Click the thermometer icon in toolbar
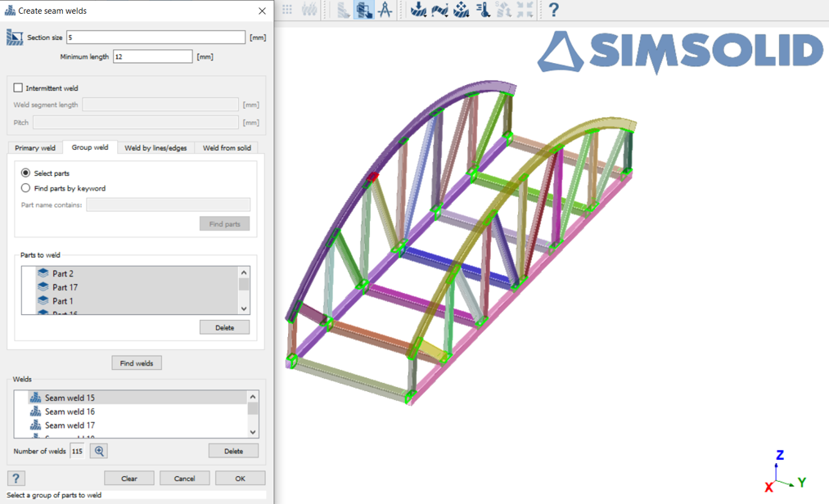Image resolution: width=829 pixels, height=504 pixels. click(483, 10)
